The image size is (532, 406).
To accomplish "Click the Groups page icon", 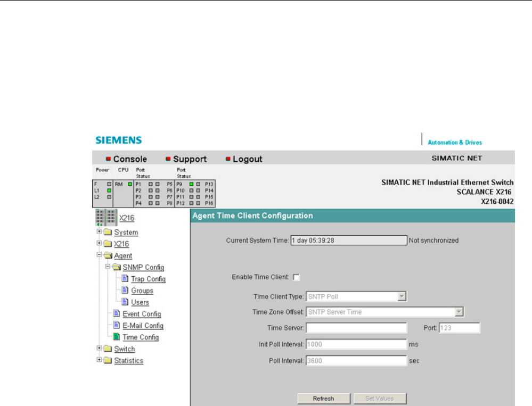I will tap(125, 290).
